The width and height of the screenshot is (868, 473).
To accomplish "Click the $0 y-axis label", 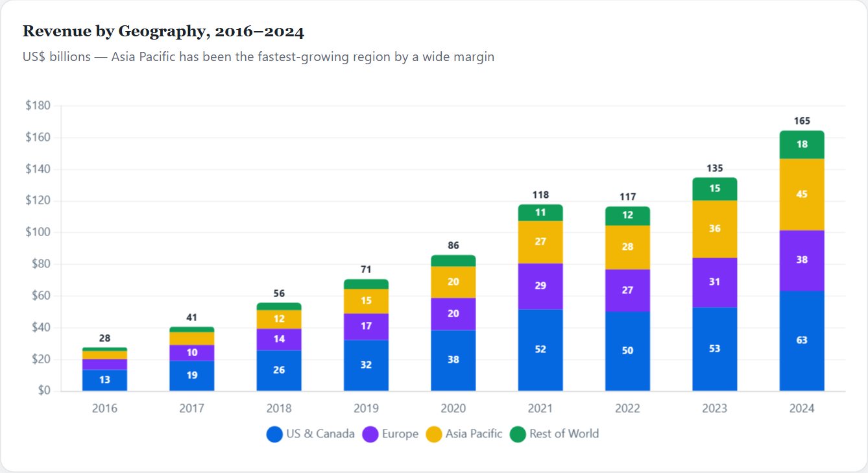I will 43,391.
